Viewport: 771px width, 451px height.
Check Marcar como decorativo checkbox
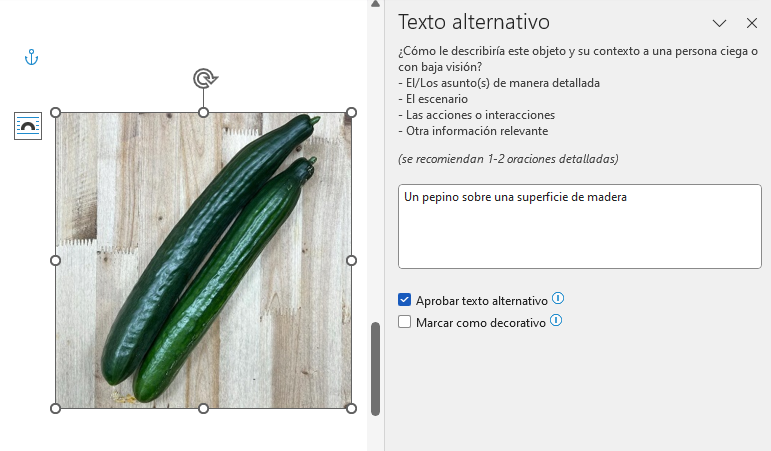click(404, 322)
